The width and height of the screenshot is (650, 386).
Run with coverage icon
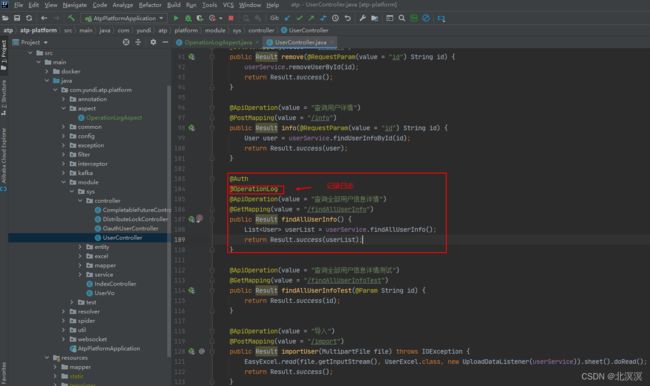(200, 18)
